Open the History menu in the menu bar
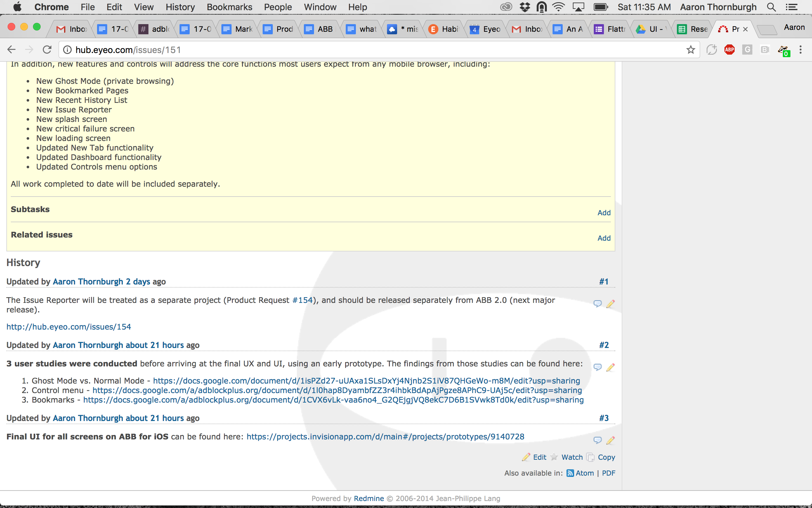812x508 pixels. tap(180, 7)
